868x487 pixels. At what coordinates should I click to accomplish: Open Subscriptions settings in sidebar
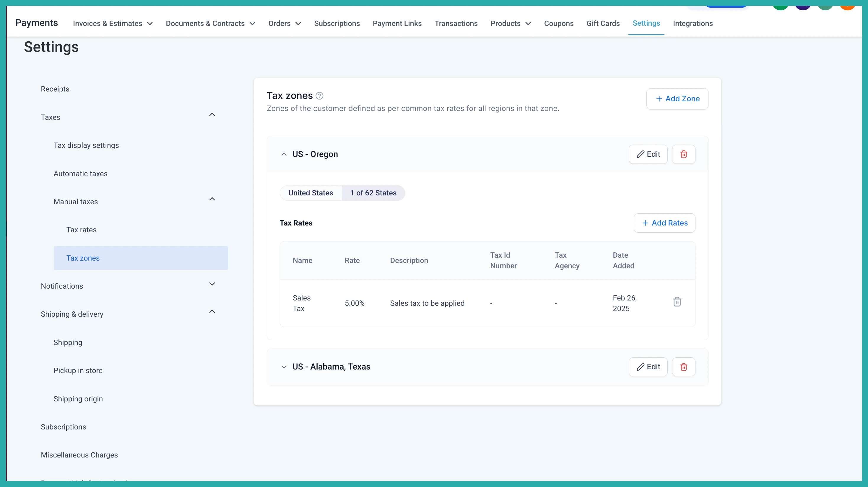point(63,427)
